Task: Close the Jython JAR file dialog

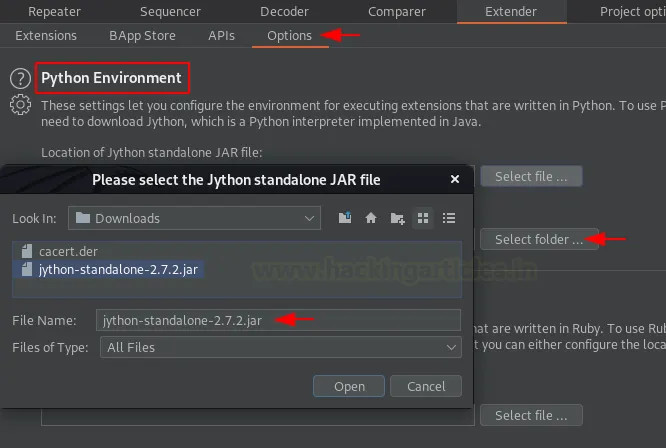Action: 455,180
